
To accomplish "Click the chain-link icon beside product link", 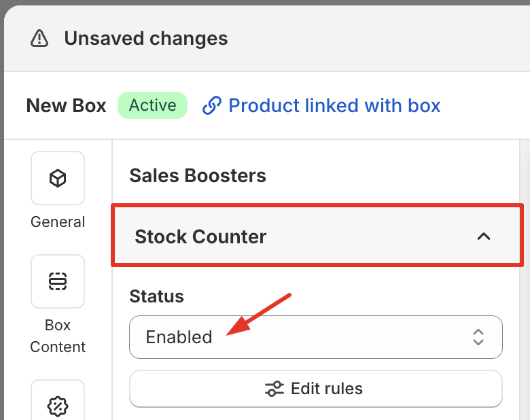I will click(212, 106).
